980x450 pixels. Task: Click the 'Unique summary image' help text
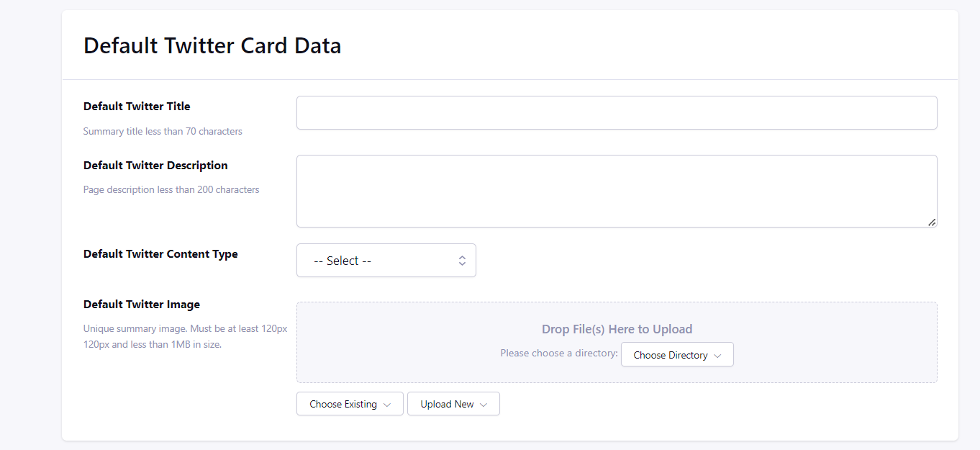coord(185,336)
